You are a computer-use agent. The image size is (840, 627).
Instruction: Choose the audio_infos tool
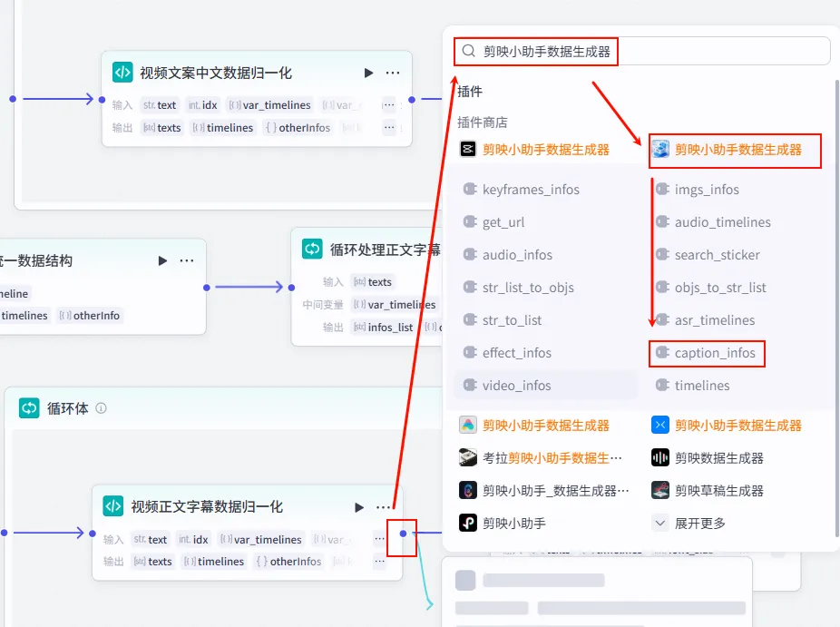pos(508,255)
